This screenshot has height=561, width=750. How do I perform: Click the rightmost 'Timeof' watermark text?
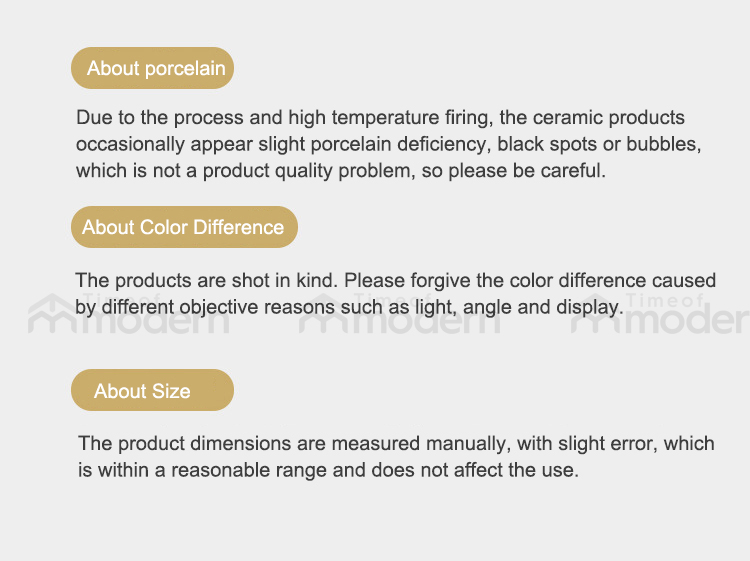[x=665, y=300]
